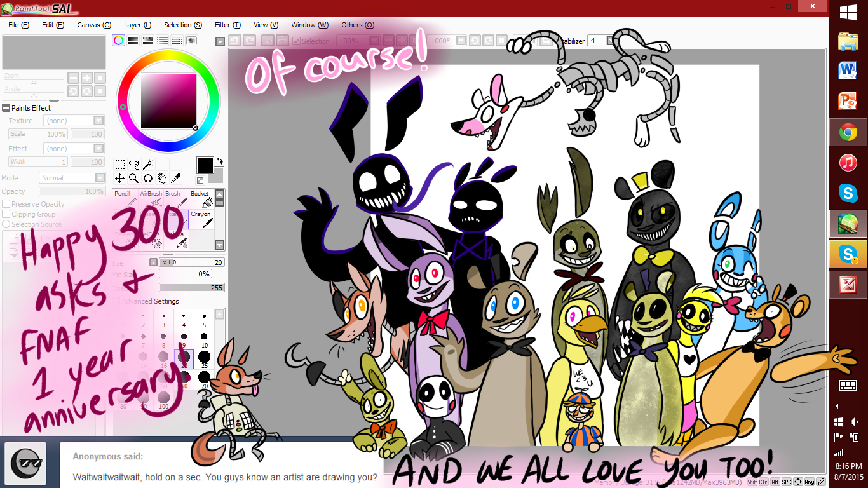This screenshot has width=868, height=488.
Task: Choose the Pencil brush tool
Action: tap(125, 199)
